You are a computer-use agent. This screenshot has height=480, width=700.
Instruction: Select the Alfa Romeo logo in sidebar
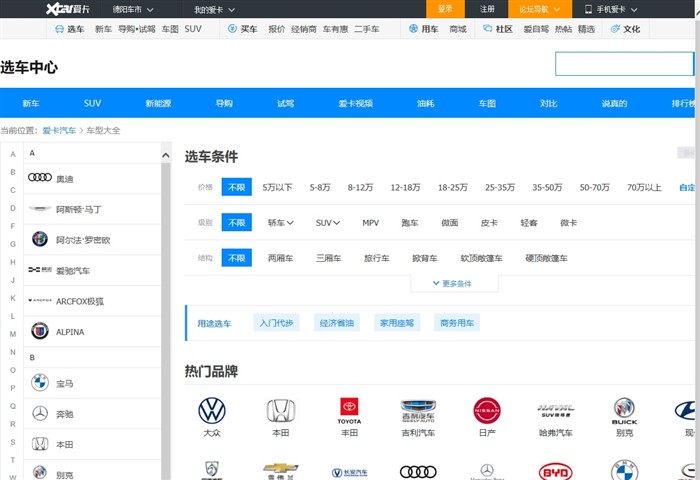tap(40, 239)
